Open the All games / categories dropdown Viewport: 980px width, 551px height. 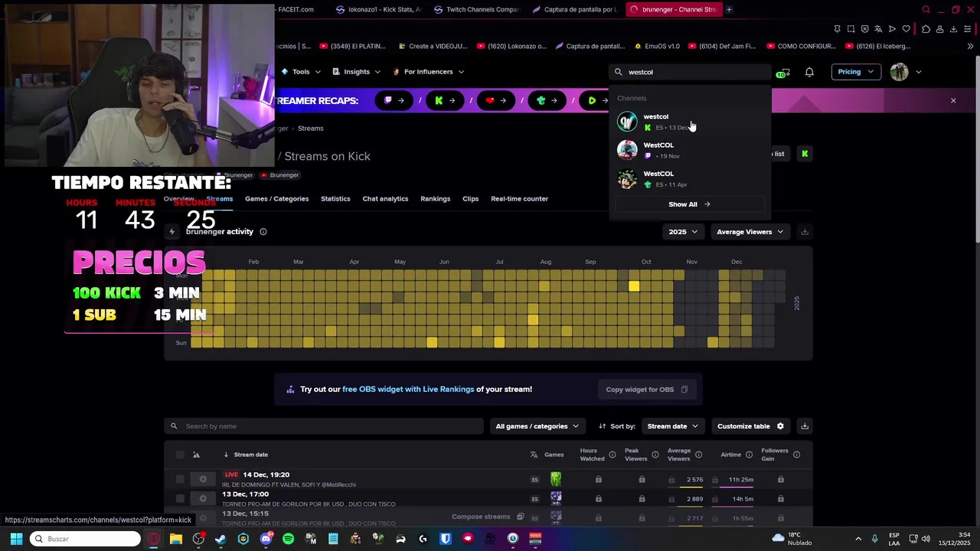click(537, 426)
